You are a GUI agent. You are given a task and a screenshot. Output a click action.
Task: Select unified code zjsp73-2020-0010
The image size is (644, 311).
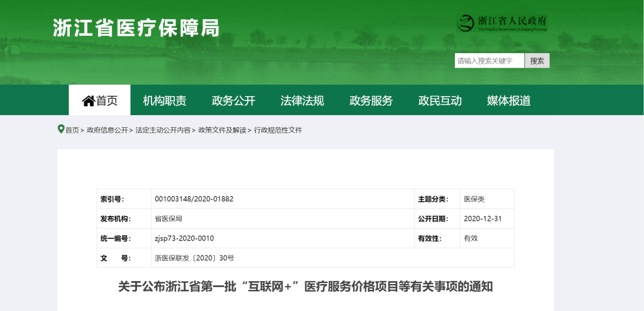tap(184, 239)
